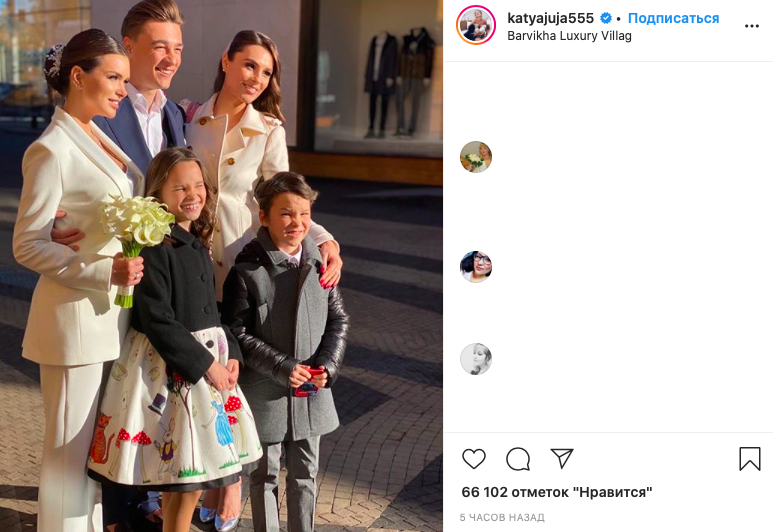Open the Barvikha Luxury Villag location
Viewport: 773px width, 532px height.
569,35
